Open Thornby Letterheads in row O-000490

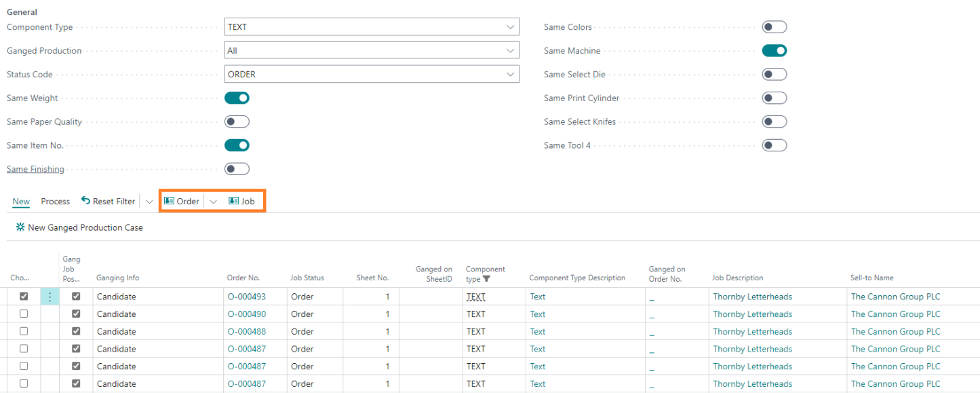752,314
